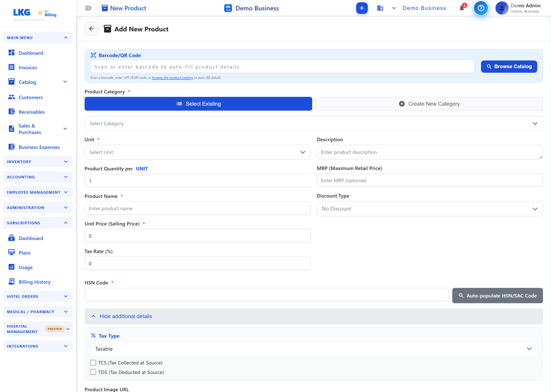Click Auto-populate HSN/SAC Code button
The image size is (551, 392).
coord(497,296)
